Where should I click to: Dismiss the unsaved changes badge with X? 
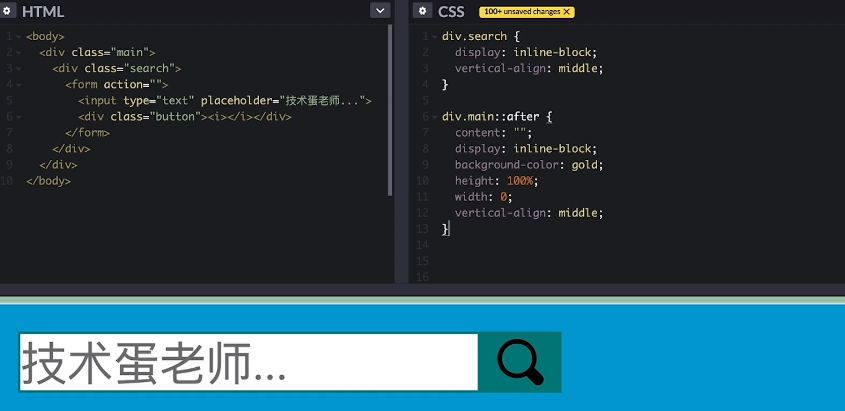566,12
